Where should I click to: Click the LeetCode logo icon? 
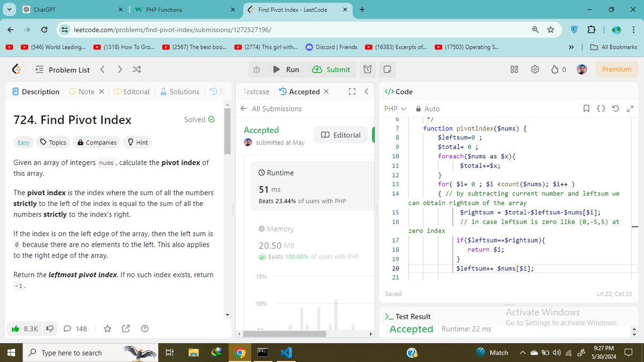17,69
